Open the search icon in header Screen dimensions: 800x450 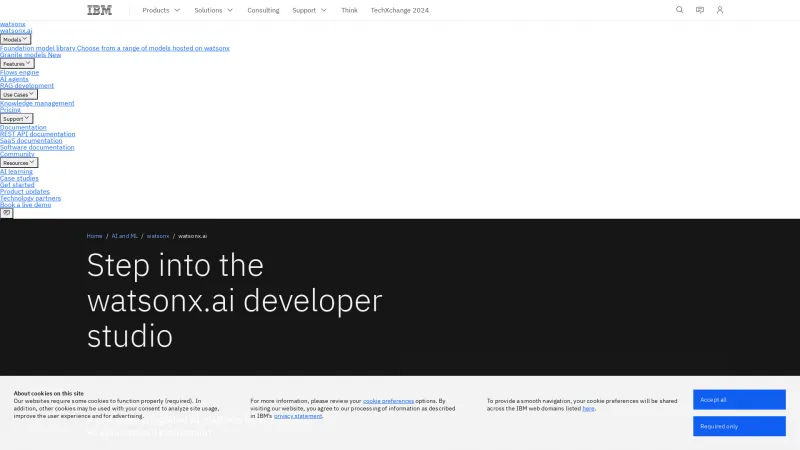[679, 10]
